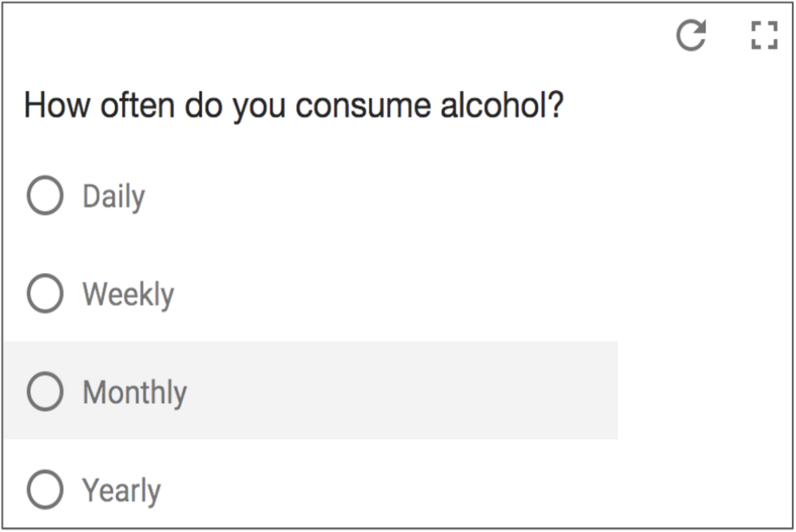Click the blank row area right of Weekly
Viewport: 796px width, 532px height.
click(x=396, y=293)
